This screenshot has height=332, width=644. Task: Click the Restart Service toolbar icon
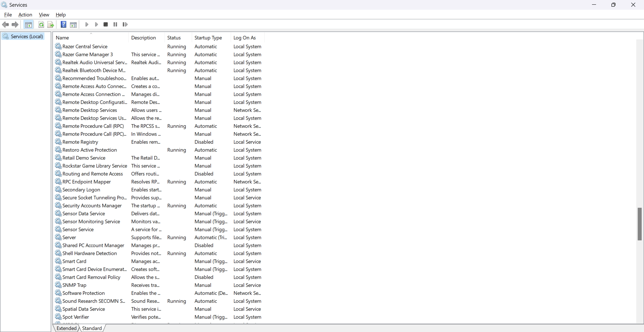pos(125,24)
